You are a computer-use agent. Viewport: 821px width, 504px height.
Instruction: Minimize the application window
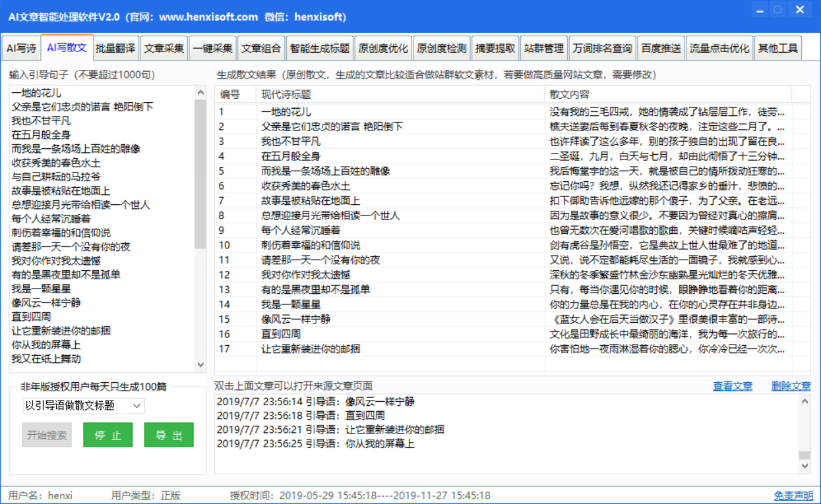click(x=760, y=9)
